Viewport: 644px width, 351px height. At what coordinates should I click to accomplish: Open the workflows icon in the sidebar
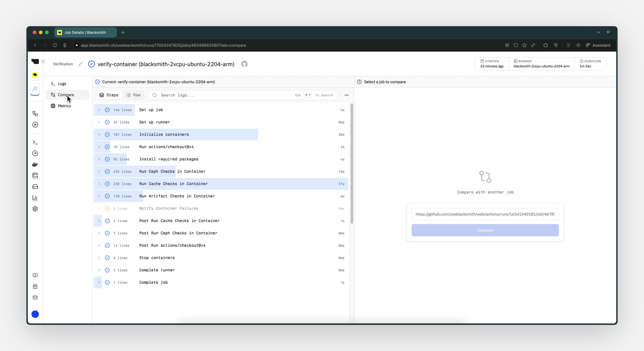pyautogui.click(x=35, y=114)
